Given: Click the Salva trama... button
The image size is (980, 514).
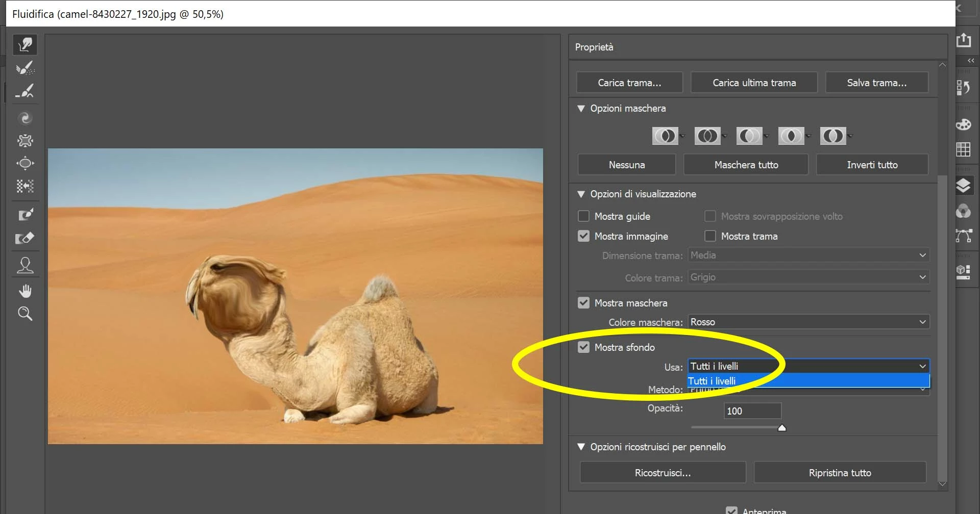Looking at the screenshot, I should click(876, 83).
